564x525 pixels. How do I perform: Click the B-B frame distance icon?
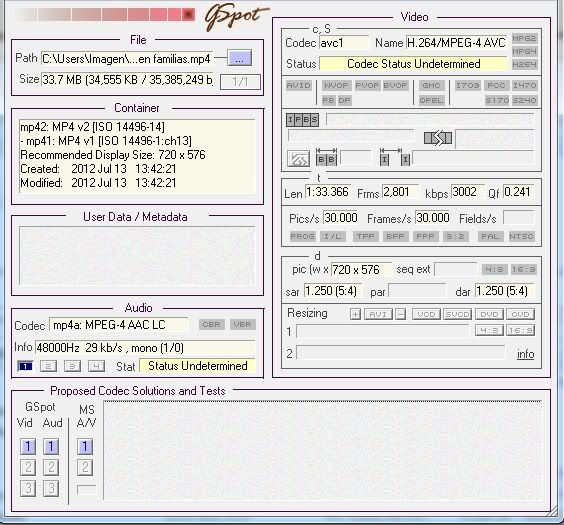tap(327, 157)
